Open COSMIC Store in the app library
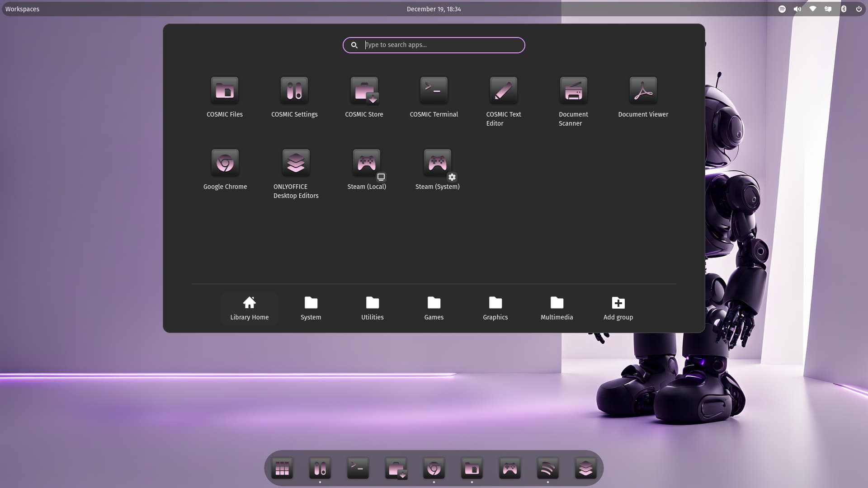 click(x=364, y=97)
